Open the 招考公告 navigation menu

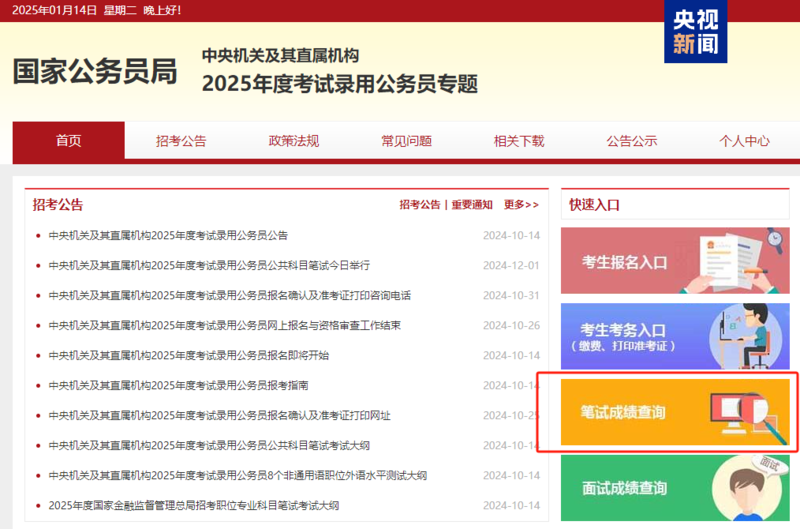pyautogui.click(x=181, y=141)
